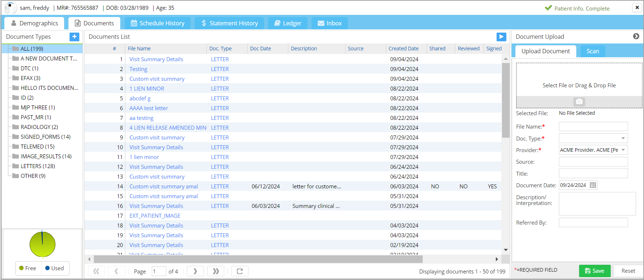Click the green Save button
Image resolution: width=644 pixels, height=280 pixels.
pyautogui.click(x=594, y=271)
